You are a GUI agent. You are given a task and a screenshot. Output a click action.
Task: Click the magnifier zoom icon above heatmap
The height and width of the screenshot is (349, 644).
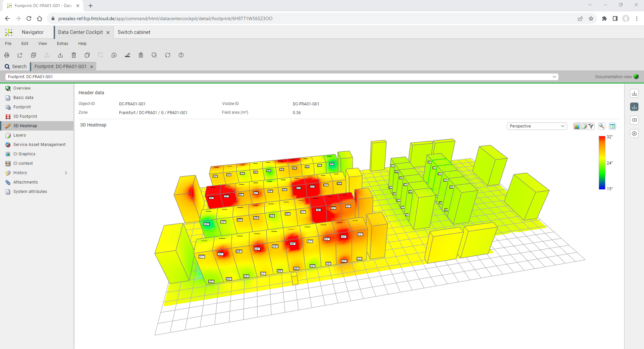point(601,126)
